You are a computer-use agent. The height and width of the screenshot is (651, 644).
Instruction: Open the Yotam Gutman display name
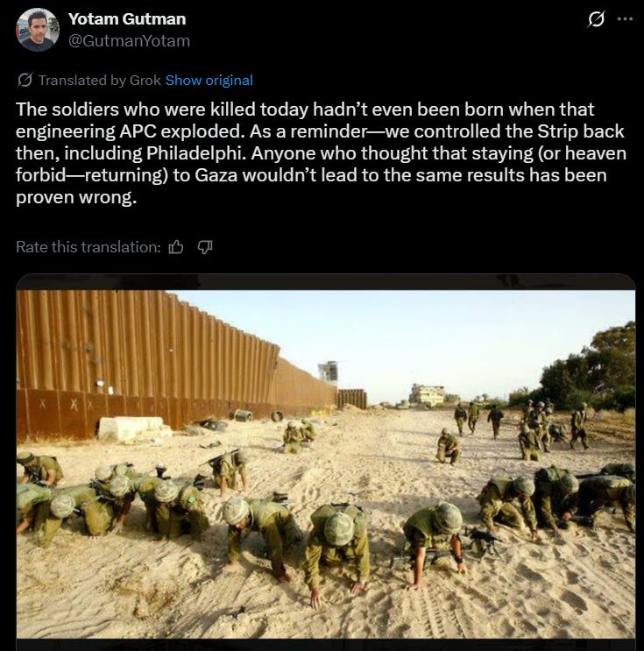[x=127, y=19]
